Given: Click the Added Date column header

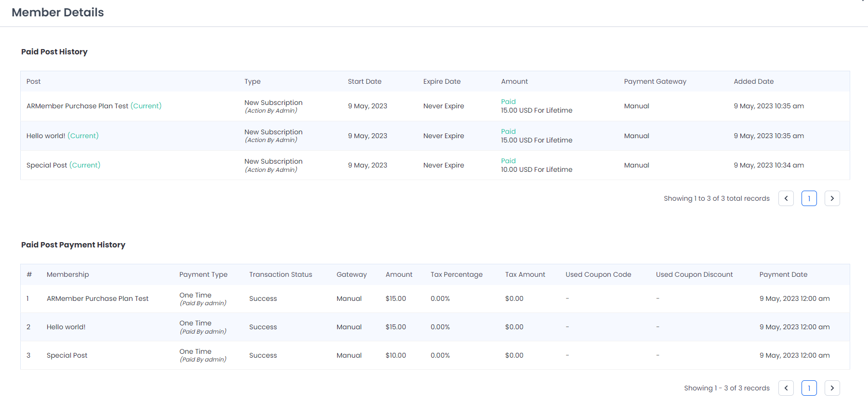Looking at the screenshot, I should point(754,81).
